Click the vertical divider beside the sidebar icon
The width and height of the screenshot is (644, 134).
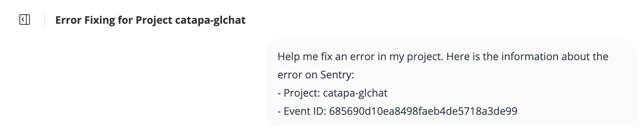tap(44, 20)
